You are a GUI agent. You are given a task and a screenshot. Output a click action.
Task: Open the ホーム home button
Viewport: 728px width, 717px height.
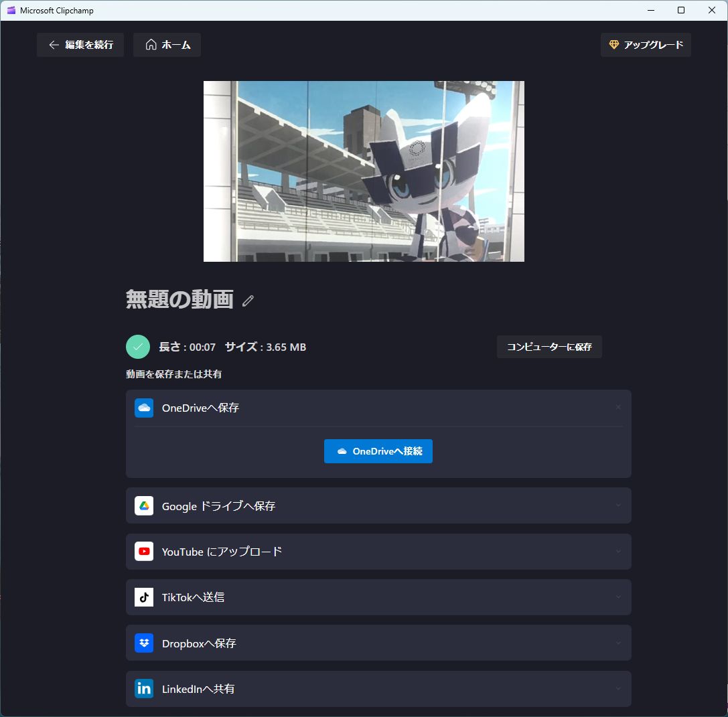point(167,45)
